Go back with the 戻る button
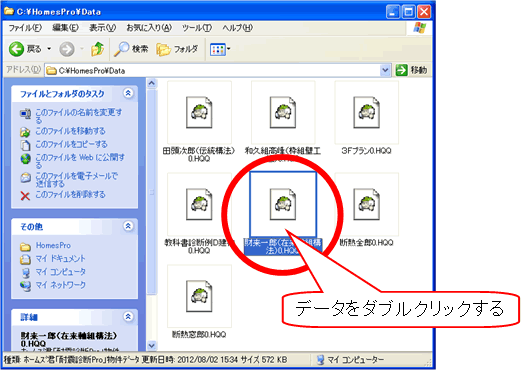 coord(26,49)
